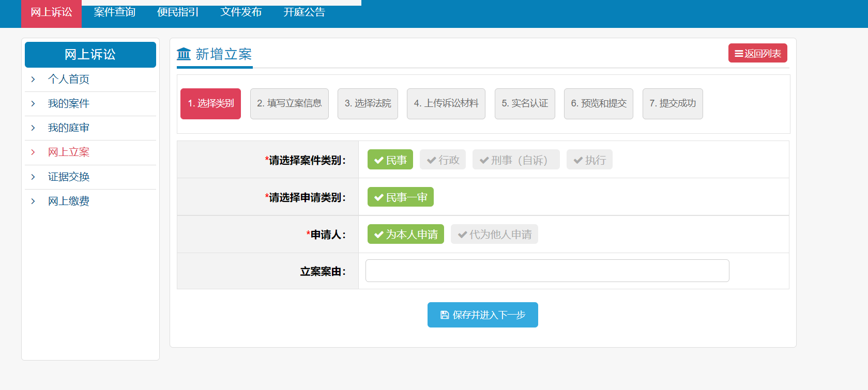Click the chevron arrow beside 我的案件
This screenshot has width=868, height=390.
pos(33,103)
